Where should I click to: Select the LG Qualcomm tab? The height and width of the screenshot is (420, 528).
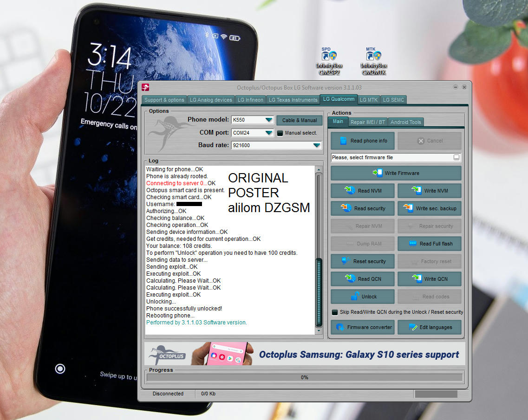click(x=339, y=99)
